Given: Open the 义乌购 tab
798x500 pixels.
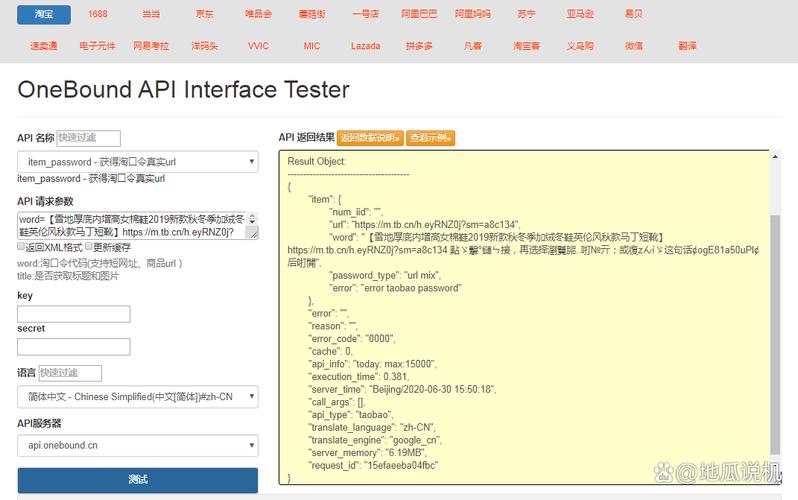Looking at the screenshot, I should point(580,46).
